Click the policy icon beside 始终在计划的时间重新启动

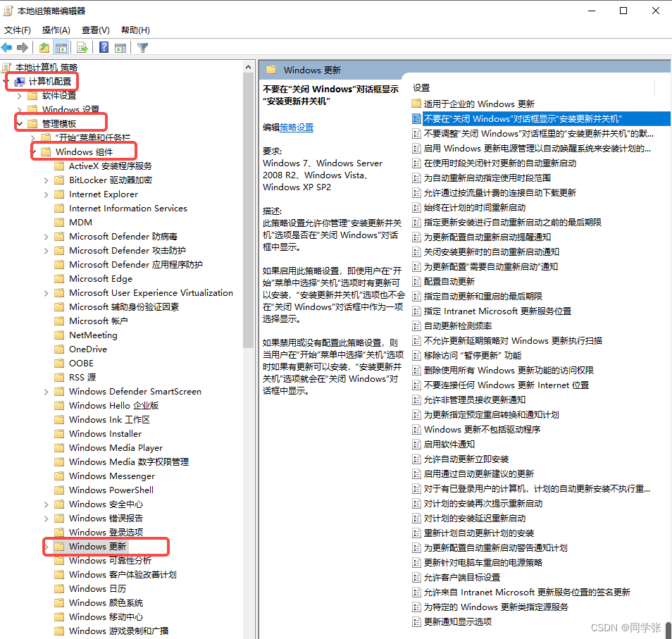tap(416, 208)
